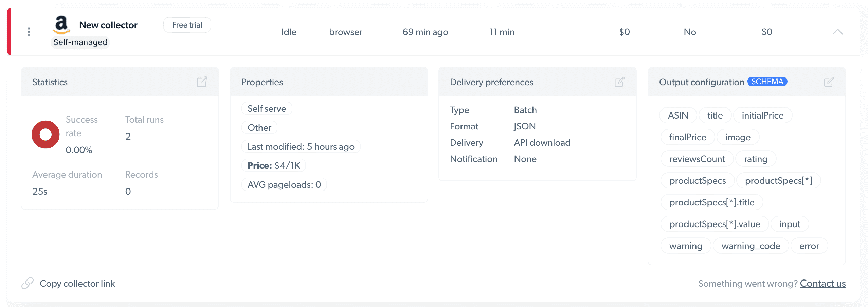Edit the Output configuration
The image size is (868, 307).
[829, 82]
